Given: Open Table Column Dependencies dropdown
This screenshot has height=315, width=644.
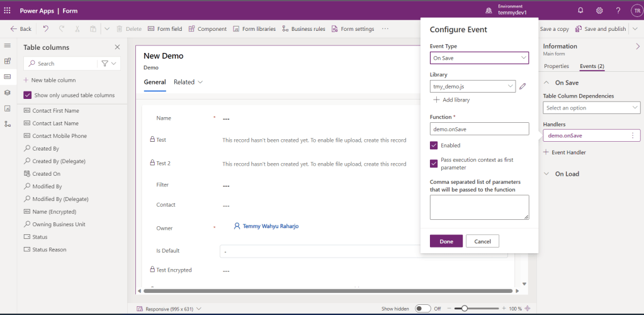Looking at the screenshot, I should point(591,108).
